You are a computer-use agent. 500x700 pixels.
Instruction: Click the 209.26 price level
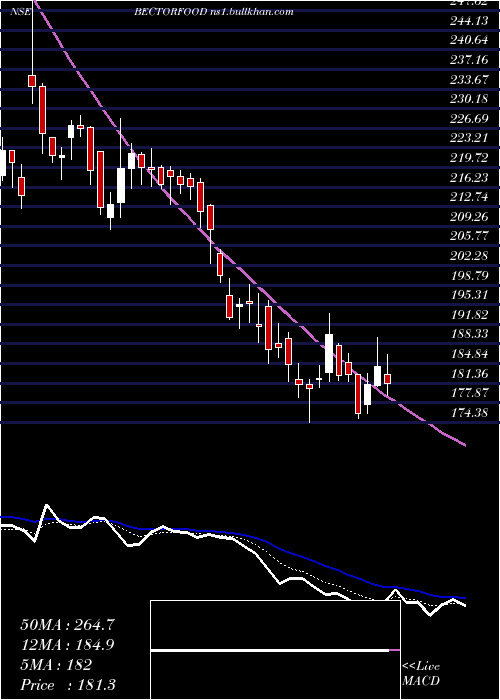(x=470, y=217)
